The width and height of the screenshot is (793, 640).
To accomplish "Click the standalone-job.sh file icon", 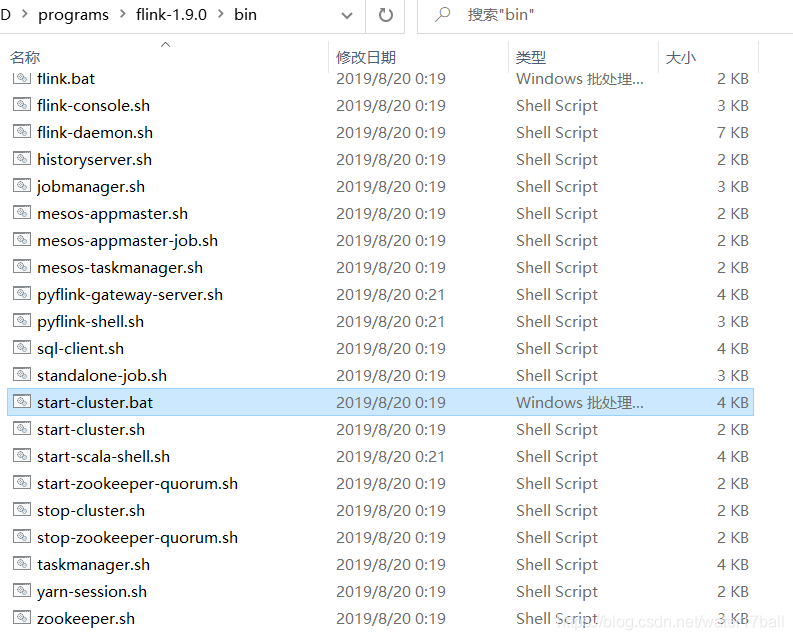I will pyautogui.click(x=22, y=374).
